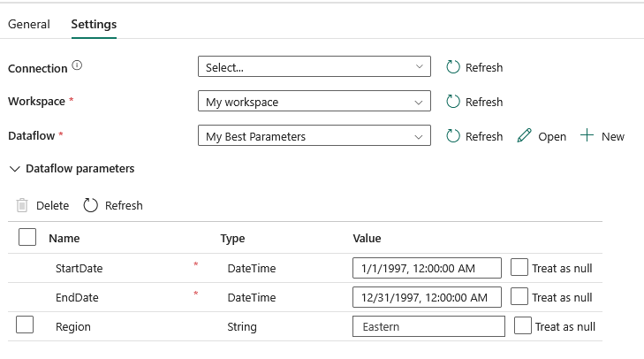
Task: Select the Settings tab
Action: click(x=94, y=24)
